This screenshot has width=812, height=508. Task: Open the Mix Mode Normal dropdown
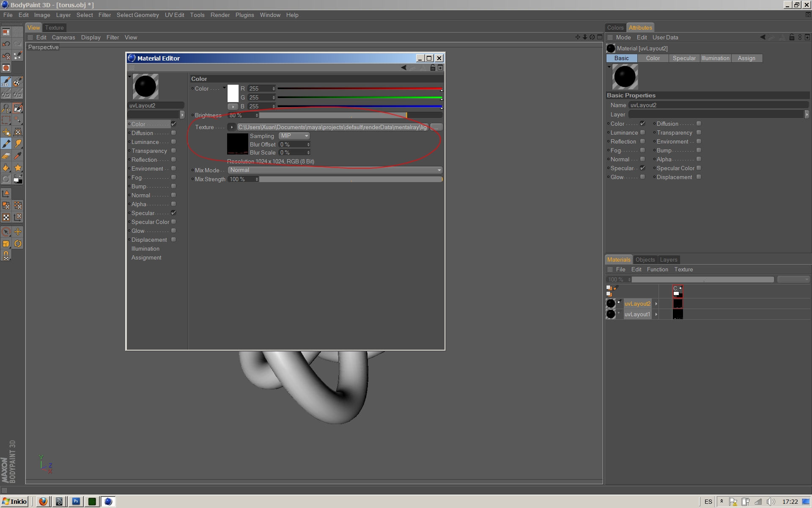pyautogui.click(x=335, y=170)
